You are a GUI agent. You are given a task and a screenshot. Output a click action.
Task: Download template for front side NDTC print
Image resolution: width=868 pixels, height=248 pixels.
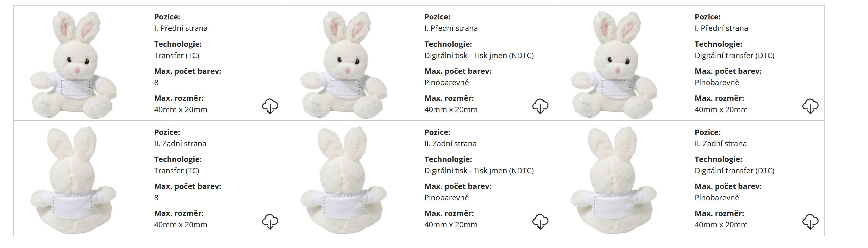click(540, 106)
